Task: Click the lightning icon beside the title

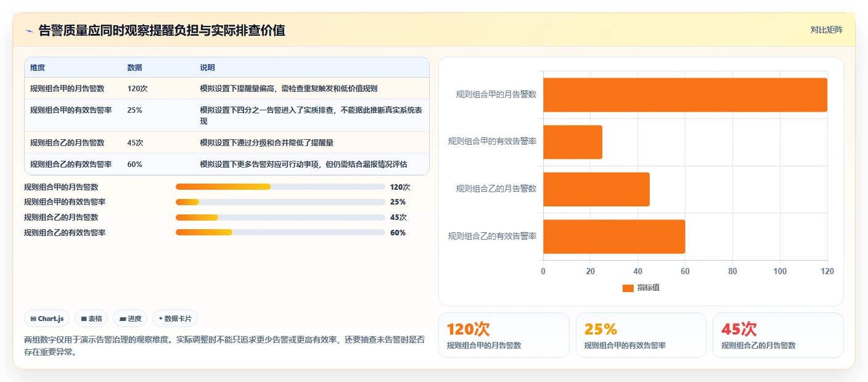Action: click(x=29, y=30)
